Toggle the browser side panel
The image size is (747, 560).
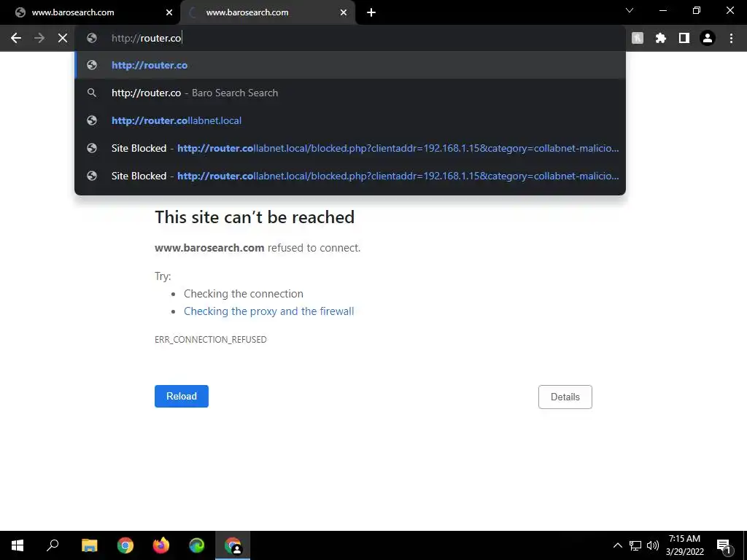[x=684, y=38]
